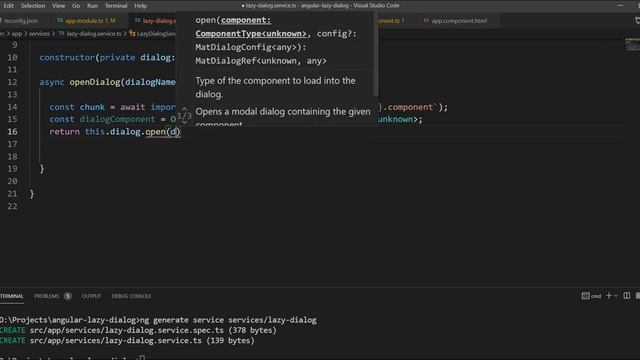Click the signature help popup scrollbar
Image resolution: width=640 pixels, height=360 pixels.
(x=376, y=55)
